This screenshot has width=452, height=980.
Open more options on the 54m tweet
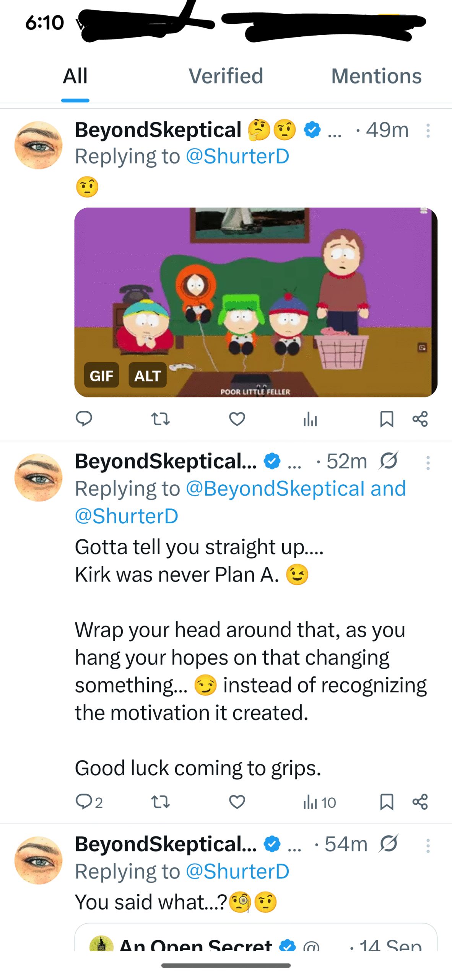(428, 846)
